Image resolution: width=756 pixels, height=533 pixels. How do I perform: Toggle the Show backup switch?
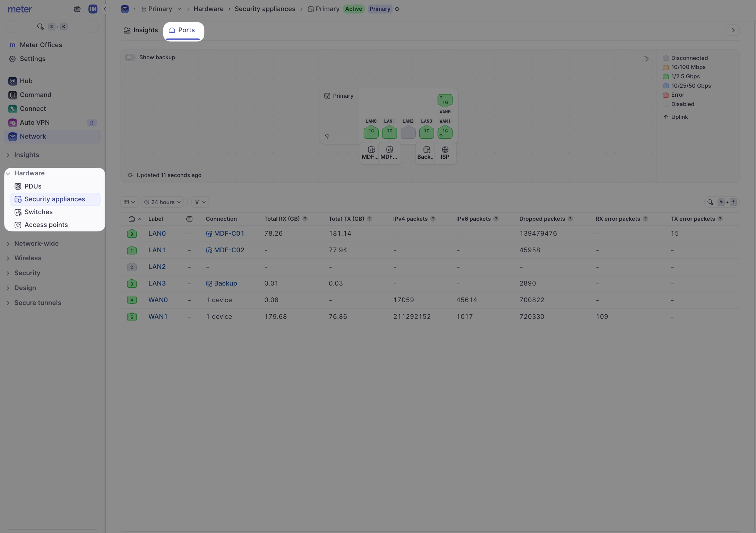pyautogui.click(x=130, y=57)
